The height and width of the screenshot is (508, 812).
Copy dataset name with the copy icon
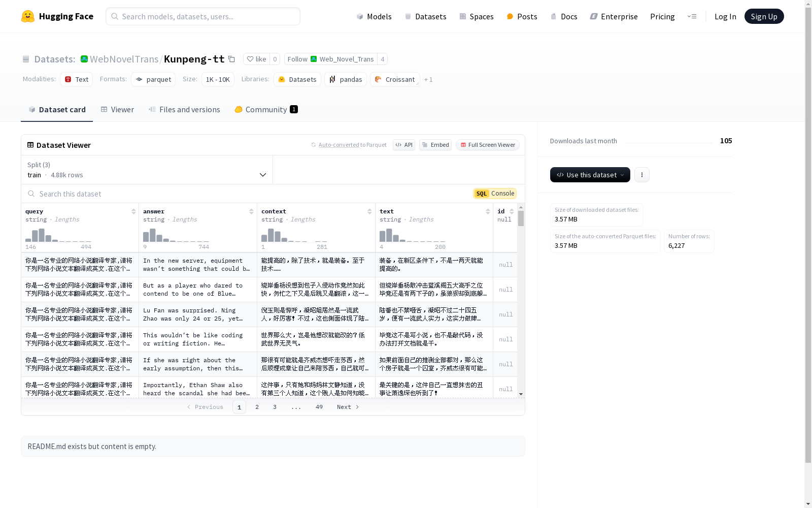click(231, 59)
